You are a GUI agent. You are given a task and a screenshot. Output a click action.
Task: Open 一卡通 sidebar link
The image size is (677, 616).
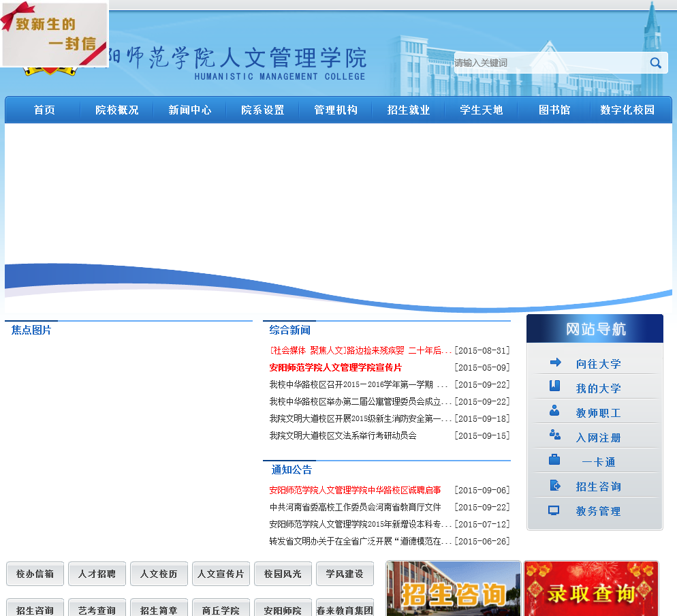pos(599,462)
